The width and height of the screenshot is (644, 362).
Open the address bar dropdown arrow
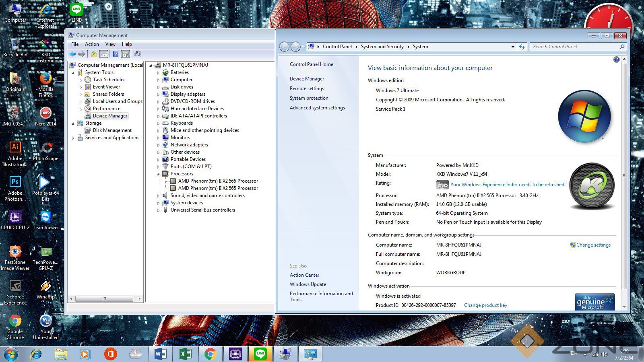click(x=512, y=47)
